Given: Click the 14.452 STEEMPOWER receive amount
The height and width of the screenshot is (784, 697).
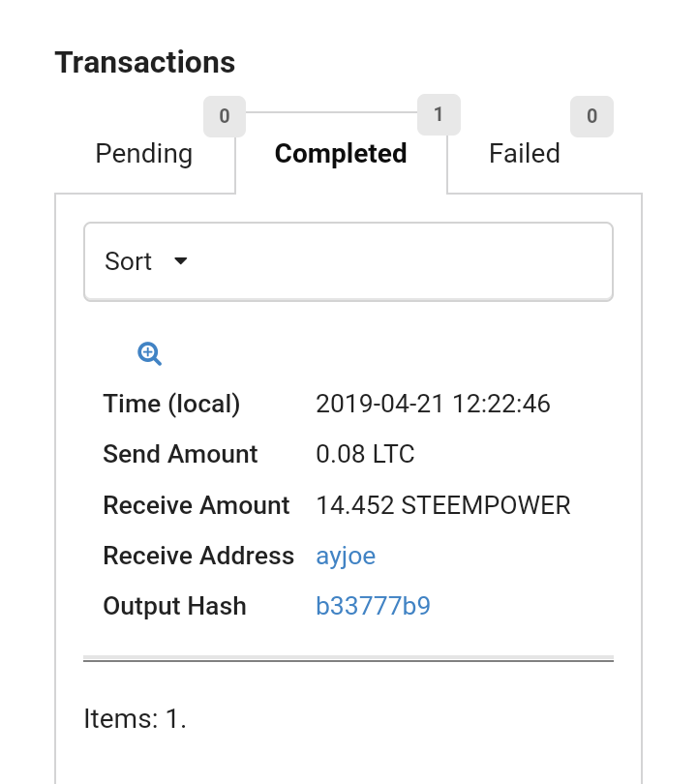Looking at the screenshot, I should pos(443,505).
